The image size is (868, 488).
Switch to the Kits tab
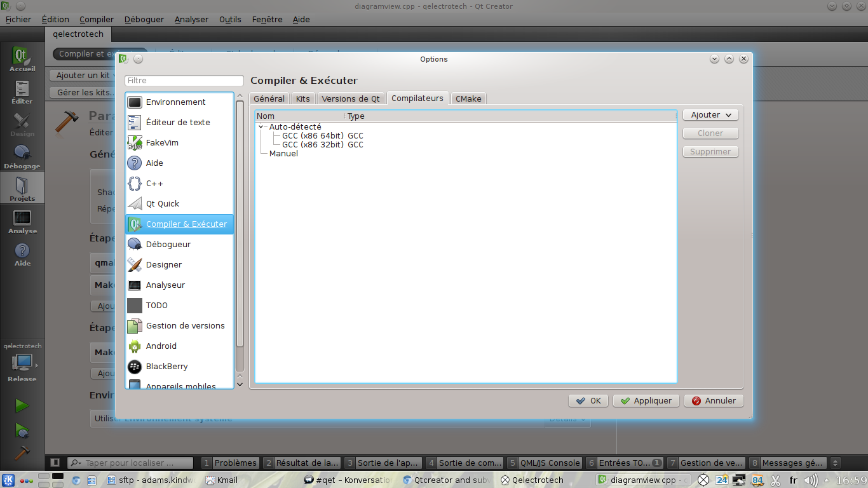point(303,98)
